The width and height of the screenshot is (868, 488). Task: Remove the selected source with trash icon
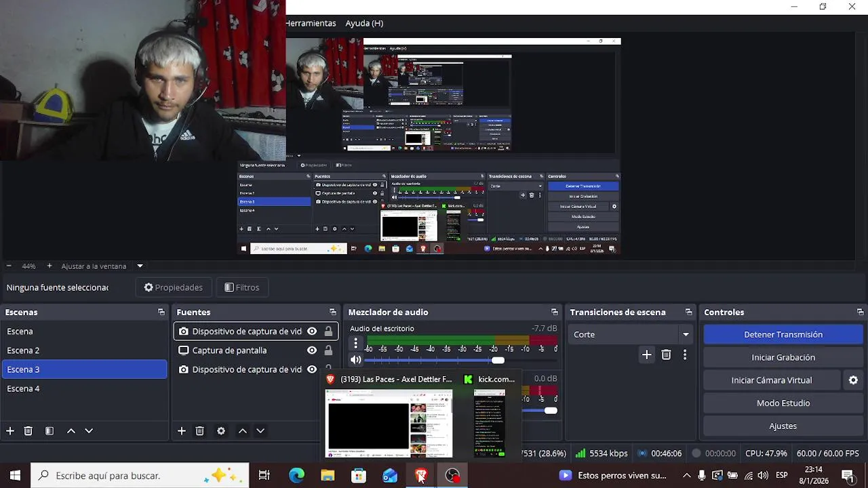point(200,431)
